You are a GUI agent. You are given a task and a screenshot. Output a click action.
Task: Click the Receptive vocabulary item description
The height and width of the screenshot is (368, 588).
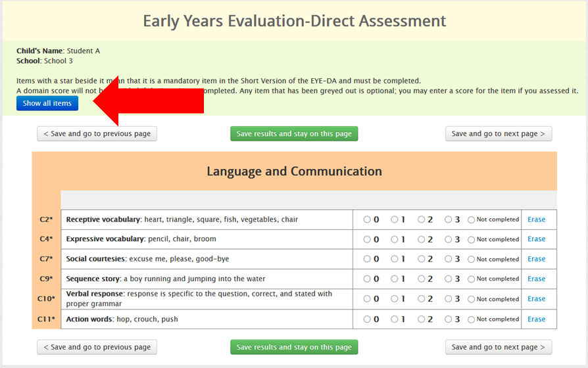[x=182, y=219]
